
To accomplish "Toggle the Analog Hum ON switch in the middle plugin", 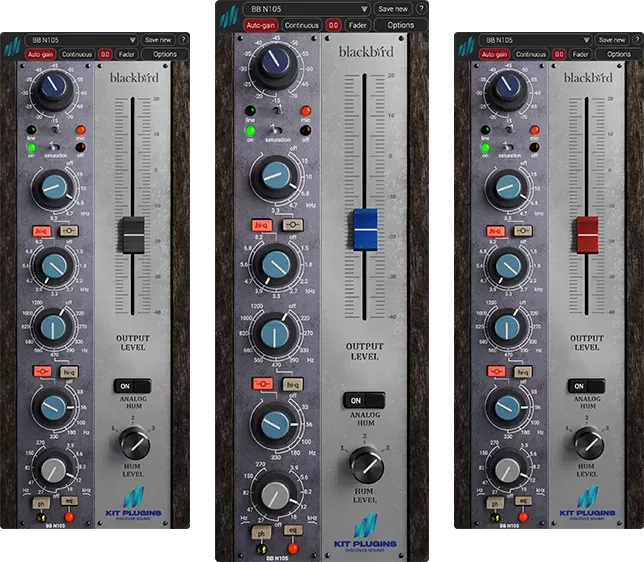I will tap(364, 400).
